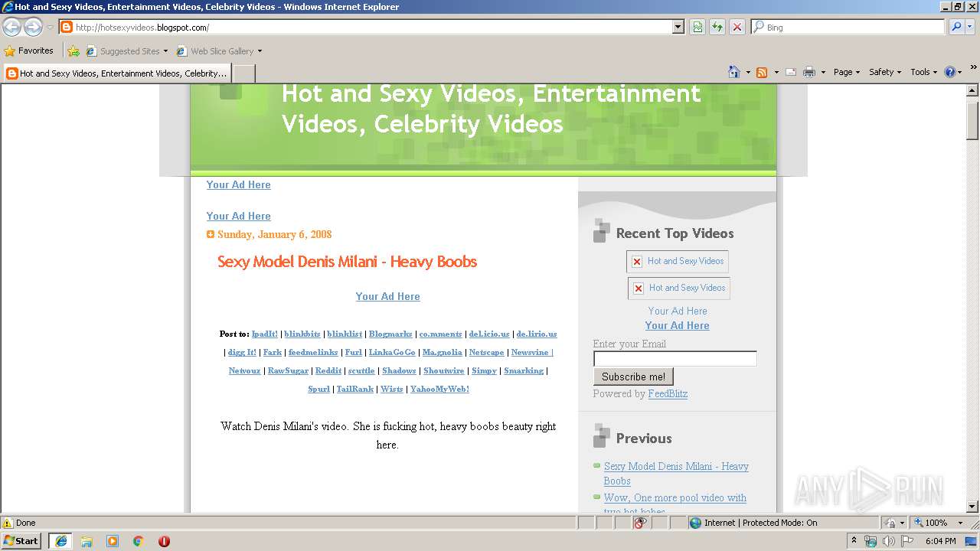Image resolution: width=980 pixels, height=551 pixels.
Task: Add to Favorites Bar star icon
Action: pyautogui.click(x=73, y=51)
